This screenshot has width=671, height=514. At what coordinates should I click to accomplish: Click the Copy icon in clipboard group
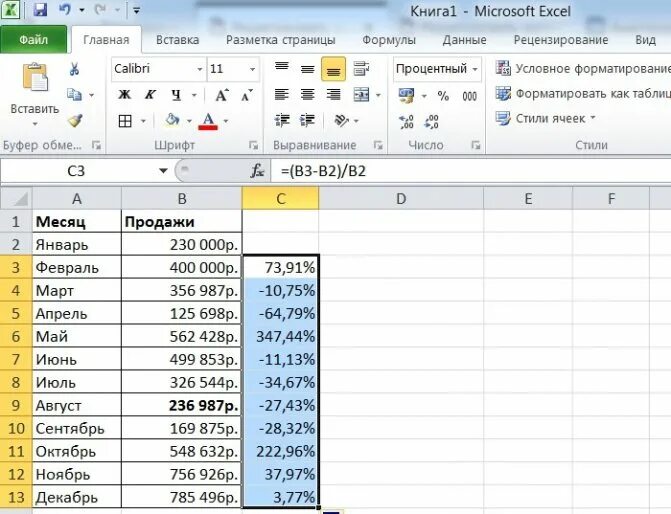click(x=74, y=95)
